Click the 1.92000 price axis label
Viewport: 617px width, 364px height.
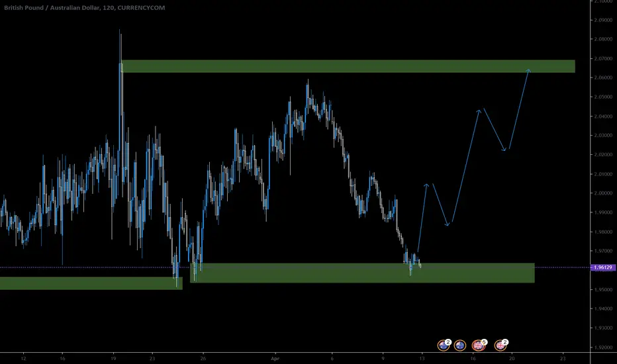[604, 347]
